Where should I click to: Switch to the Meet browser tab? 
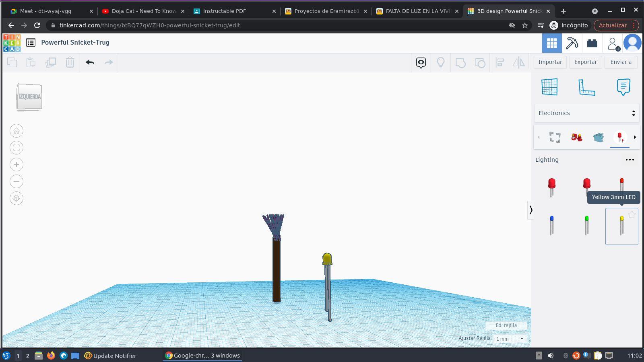[52, 11]
